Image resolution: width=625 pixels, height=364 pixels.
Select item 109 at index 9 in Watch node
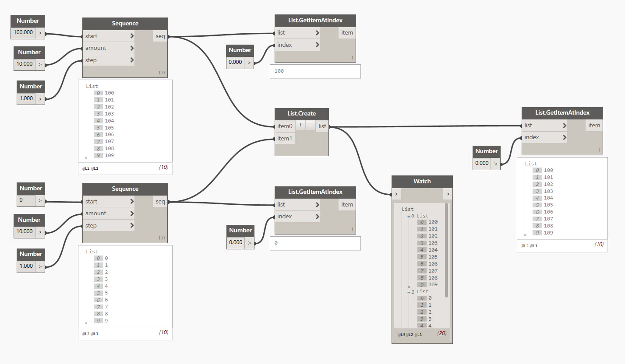(x=433, y=285)
